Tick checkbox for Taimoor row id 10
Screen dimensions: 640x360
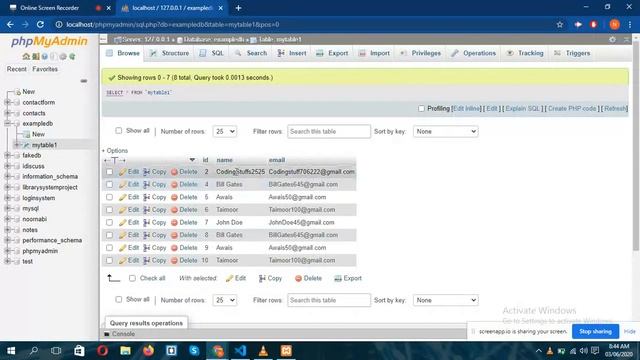(x=109, y=260)
